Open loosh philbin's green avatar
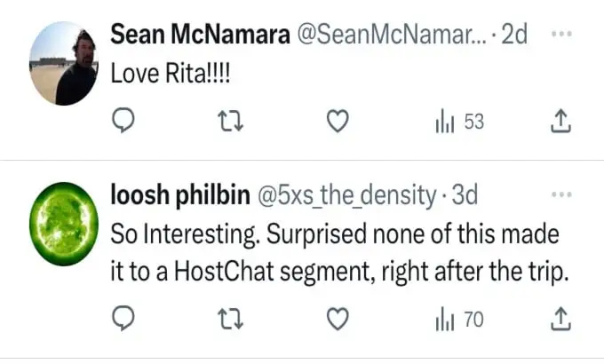The width and height of the screenshot is (604, 364). pos(64,224)
